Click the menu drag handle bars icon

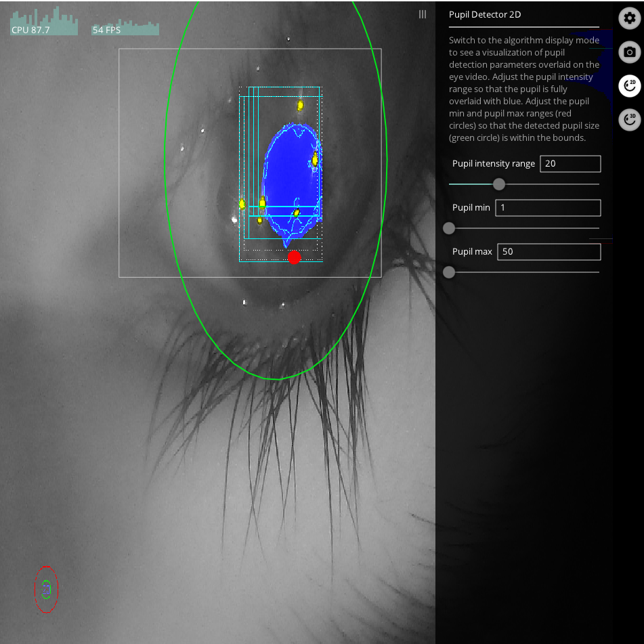[x=422, y=14]
